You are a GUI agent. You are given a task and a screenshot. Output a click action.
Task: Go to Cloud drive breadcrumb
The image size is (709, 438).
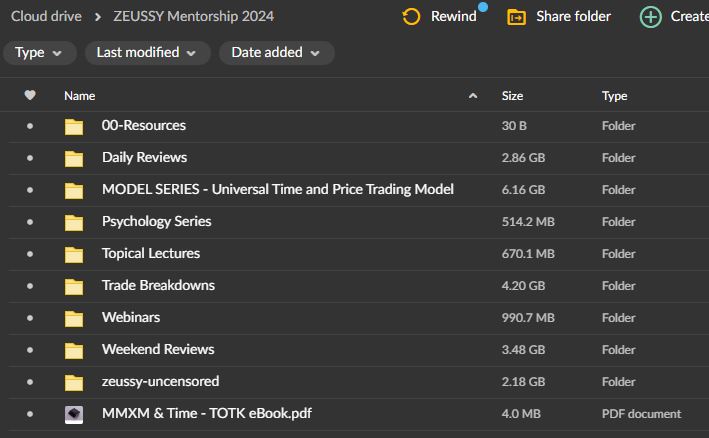(x=46, y=16)
